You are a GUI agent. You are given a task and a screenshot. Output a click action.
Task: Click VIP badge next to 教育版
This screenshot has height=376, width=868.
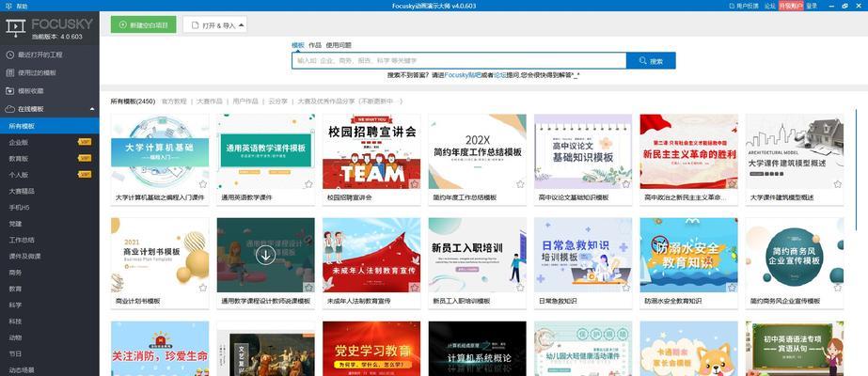click(85, 158)
